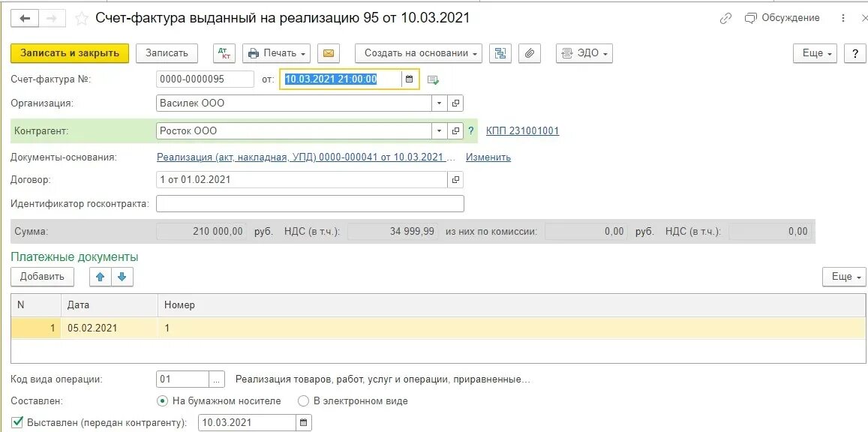Open the related documents structure icon

(x=500, y=52)
